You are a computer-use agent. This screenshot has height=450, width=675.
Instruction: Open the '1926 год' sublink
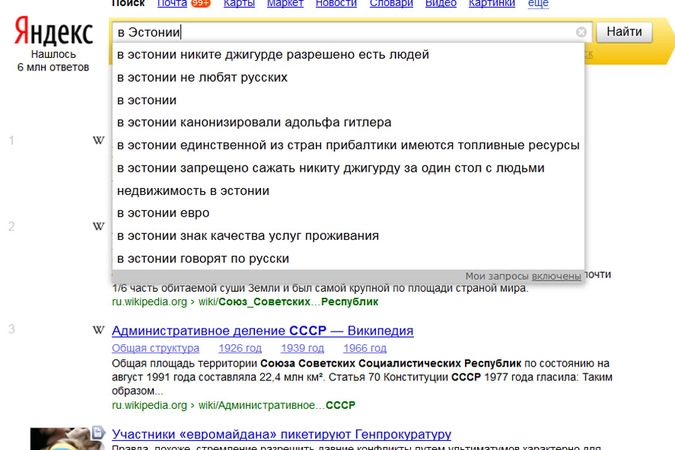click(x=240, y=348)
